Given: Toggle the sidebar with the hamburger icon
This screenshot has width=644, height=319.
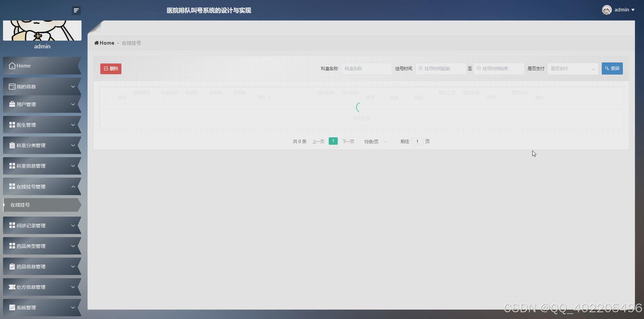Looking at the screenshot, I should (76, 10).
